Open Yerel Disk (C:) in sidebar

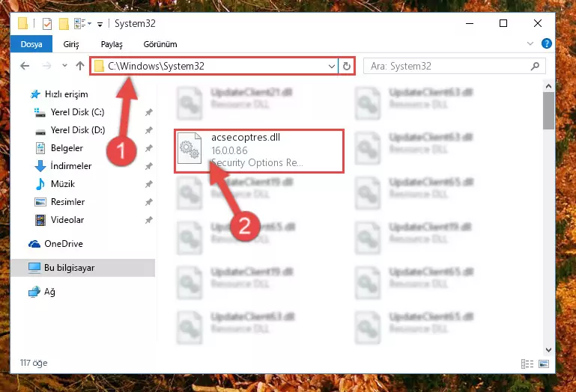click(x=77, y=112)
